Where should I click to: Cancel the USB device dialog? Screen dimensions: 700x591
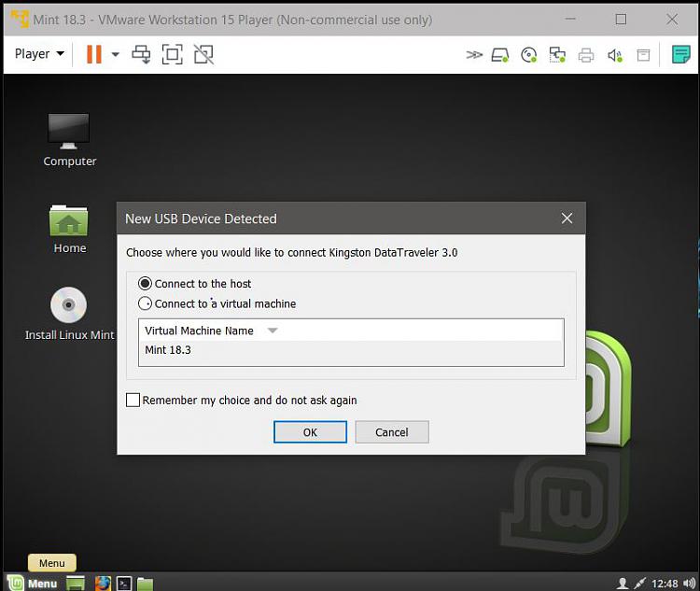point(392,432)
